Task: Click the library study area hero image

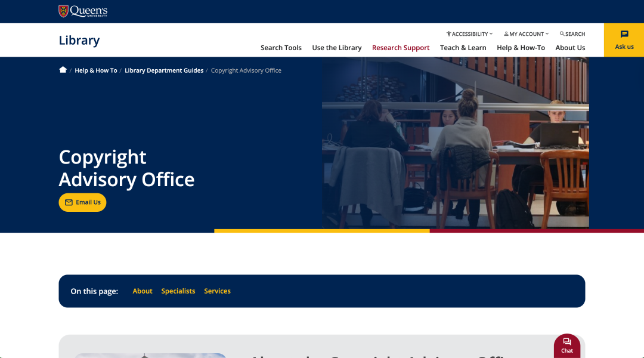Action: pos(455,143)
